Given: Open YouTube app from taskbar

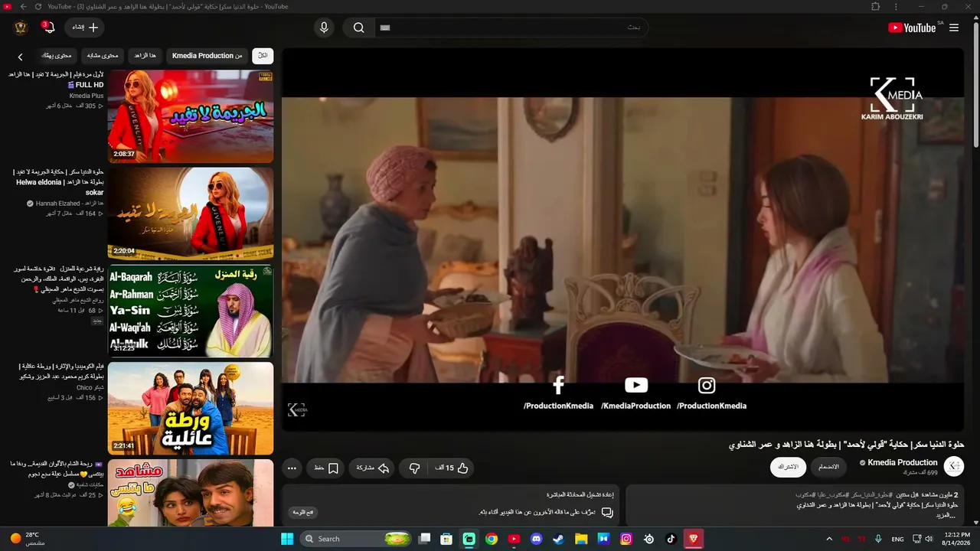Looking at the screenshot, I should 514,539.
